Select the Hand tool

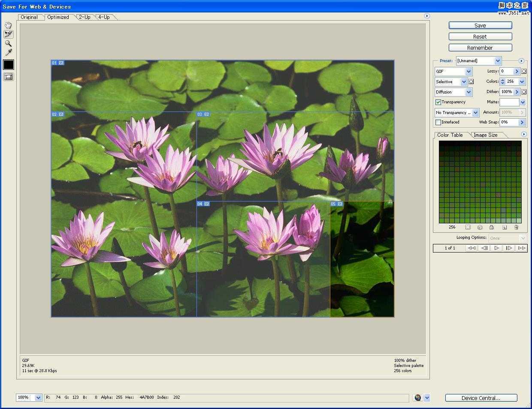(8, 25)
